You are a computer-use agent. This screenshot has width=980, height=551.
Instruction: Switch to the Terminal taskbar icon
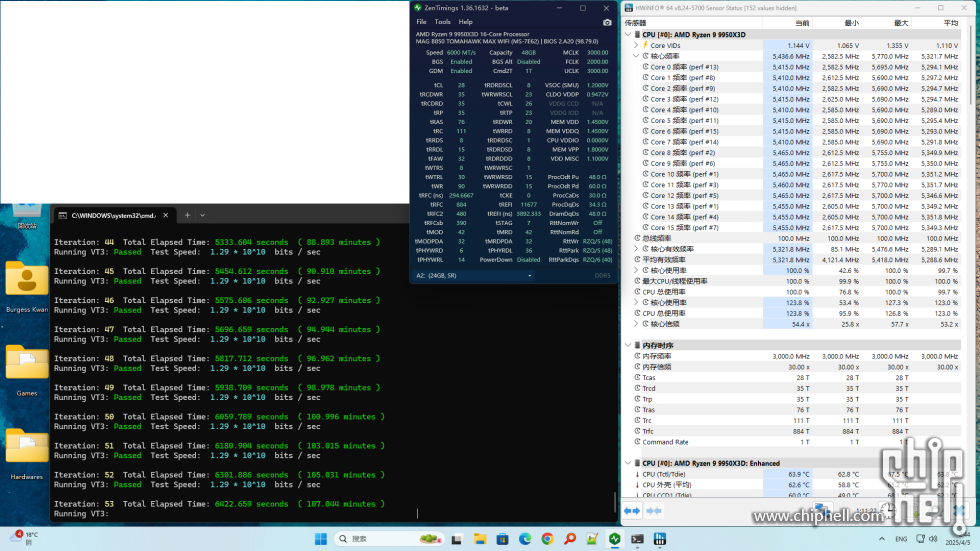(638, 539)
